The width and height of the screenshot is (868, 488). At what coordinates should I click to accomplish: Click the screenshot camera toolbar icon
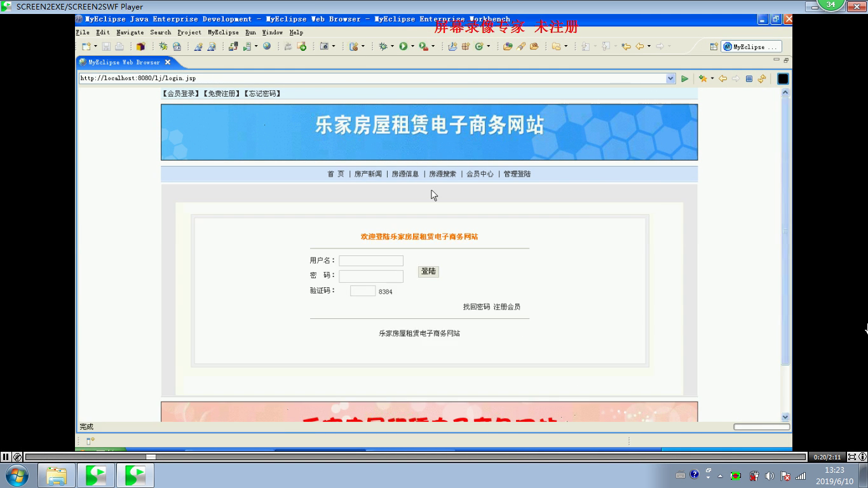324,46
